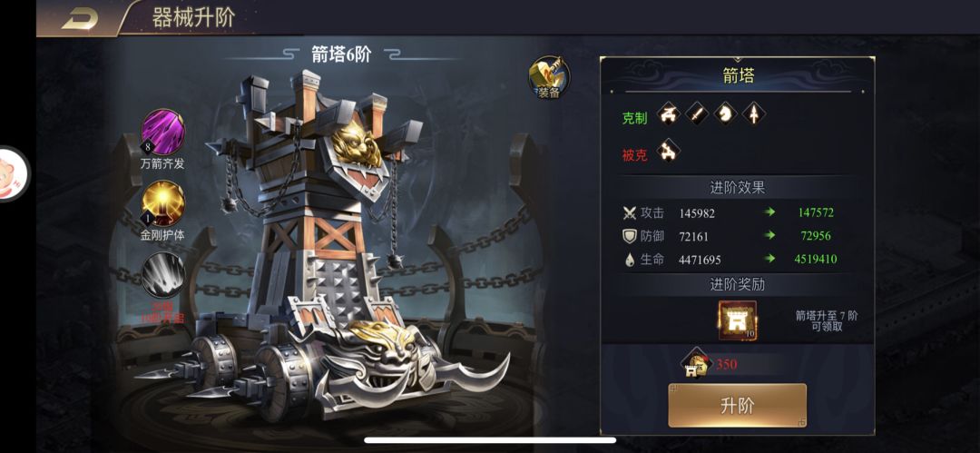Tap the spear unit counter icon
This screenshot has height=453, width=980.
[754, 113]
